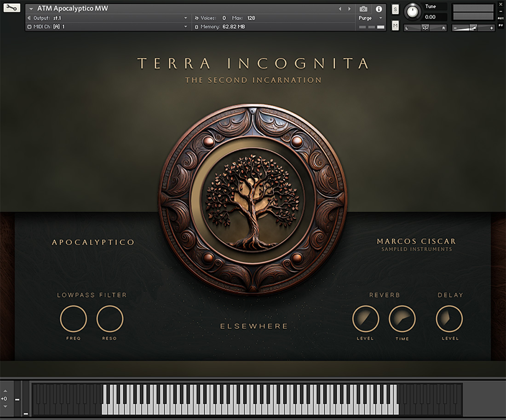Click the volume slider in header

coord(473,28)
